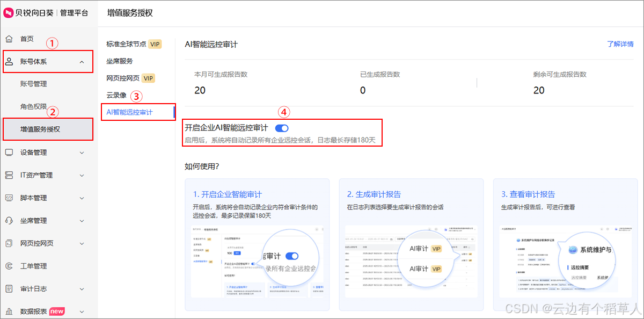
Task: Click the 如何使用? heading
Action: tap(202, 166)
